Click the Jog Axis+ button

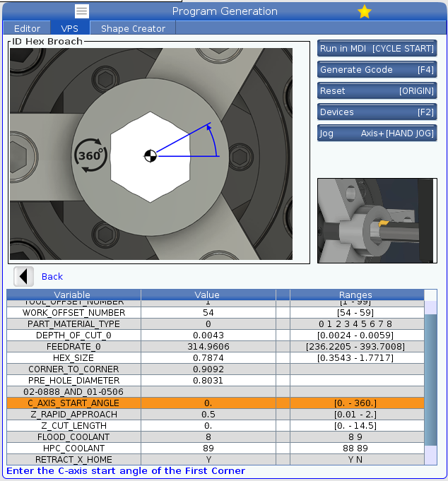click(x=377, y=133)
